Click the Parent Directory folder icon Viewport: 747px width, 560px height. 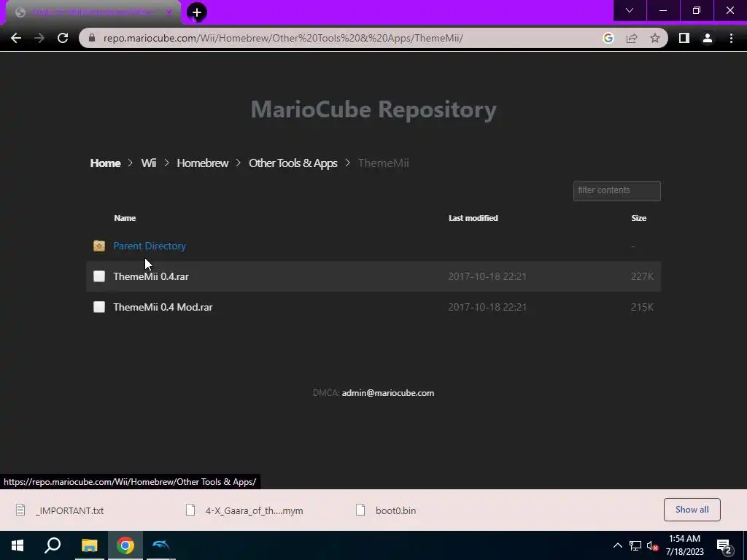[x=99, y=246]
